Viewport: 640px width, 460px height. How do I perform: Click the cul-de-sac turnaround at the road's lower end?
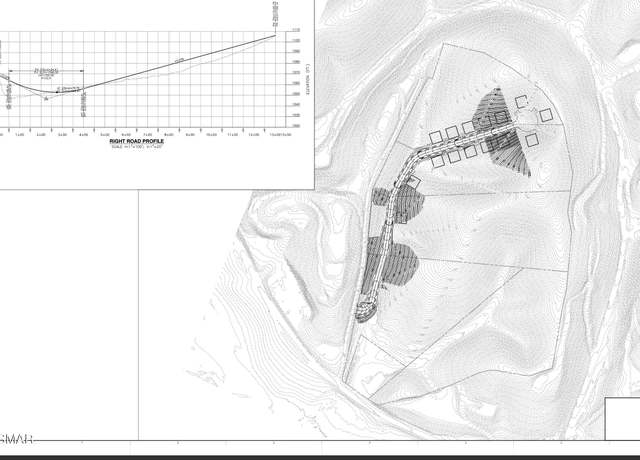pyautogui.click(x=366, y=310)
